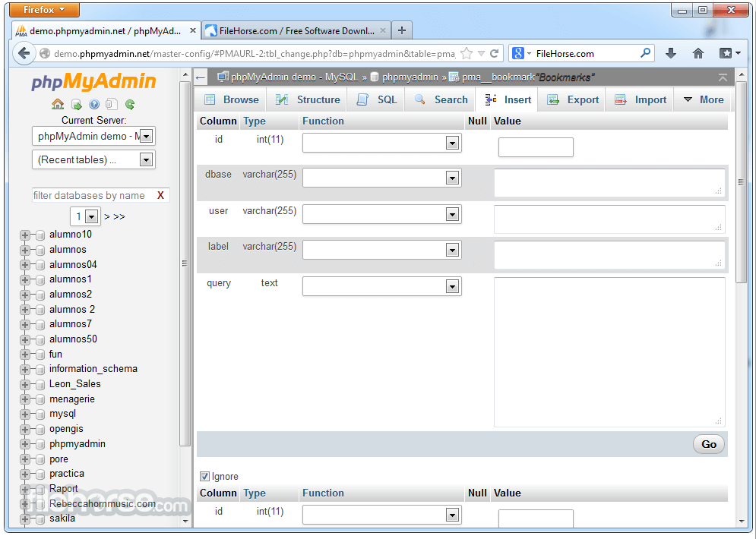Click table icon before pma__bookmark breadcrumb
Viewport: 756px width, 539px height.
[454, 77]
